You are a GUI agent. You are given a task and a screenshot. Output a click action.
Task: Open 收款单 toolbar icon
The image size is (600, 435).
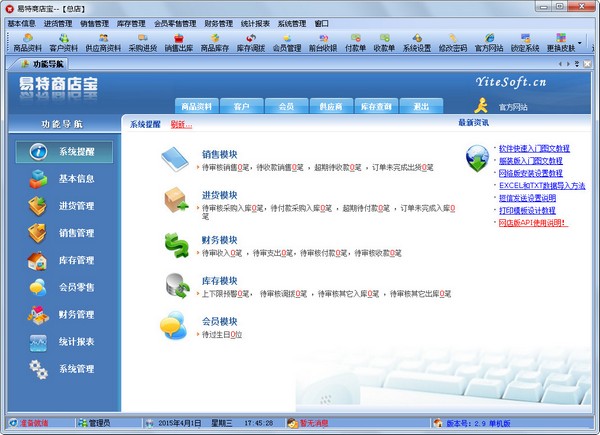tap(384, 43)
